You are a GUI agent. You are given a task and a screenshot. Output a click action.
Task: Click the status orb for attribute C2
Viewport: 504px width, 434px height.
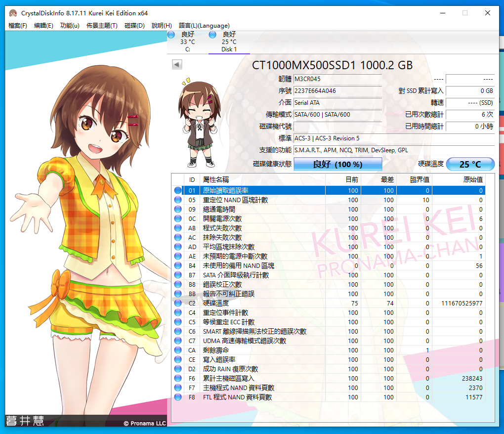point(178,303)
